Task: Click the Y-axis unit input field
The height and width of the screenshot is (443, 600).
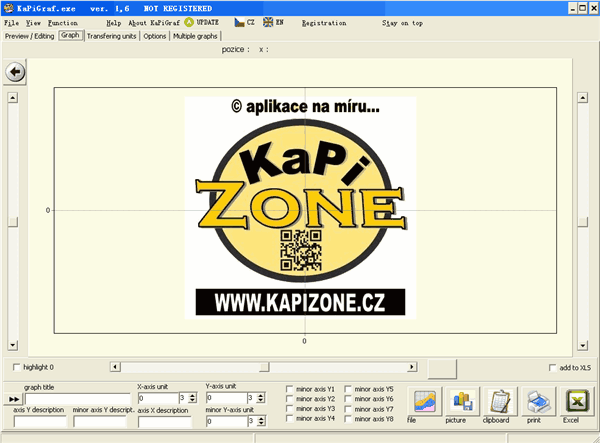Action: click(x=227, y=398)
